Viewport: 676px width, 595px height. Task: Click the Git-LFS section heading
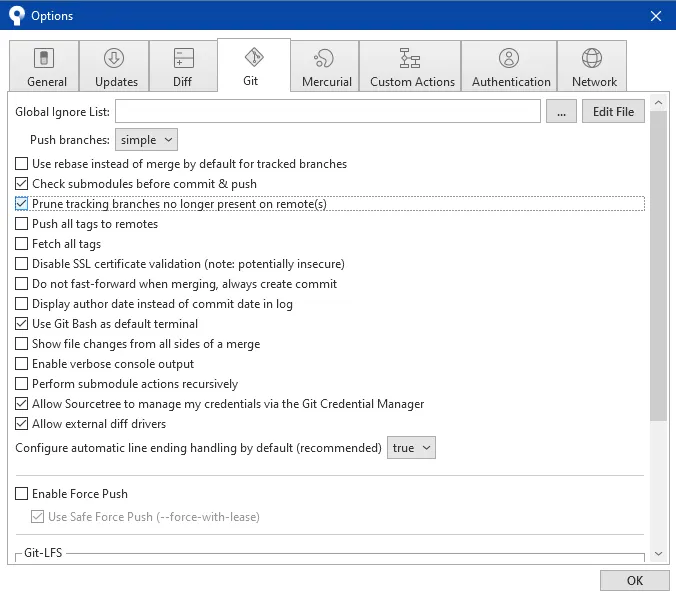pyautogui.click(x=43, y=552)
